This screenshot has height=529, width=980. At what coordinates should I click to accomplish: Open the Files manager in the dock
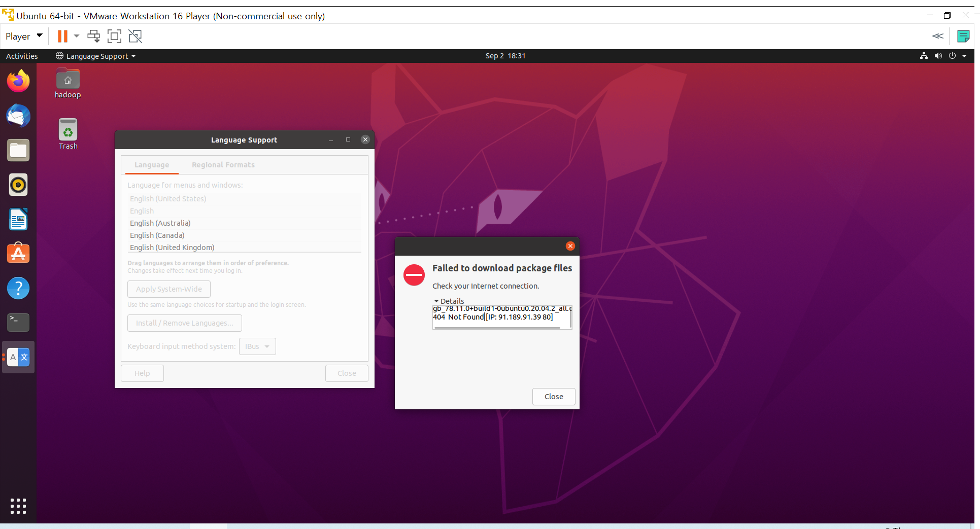tap(18, 150)
